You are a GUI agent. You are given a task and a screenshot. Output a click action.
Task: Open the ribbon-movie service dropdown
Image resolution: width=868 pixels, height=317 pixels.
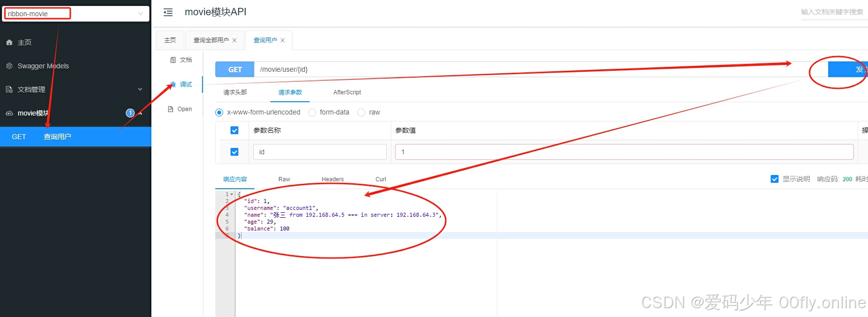140,14
